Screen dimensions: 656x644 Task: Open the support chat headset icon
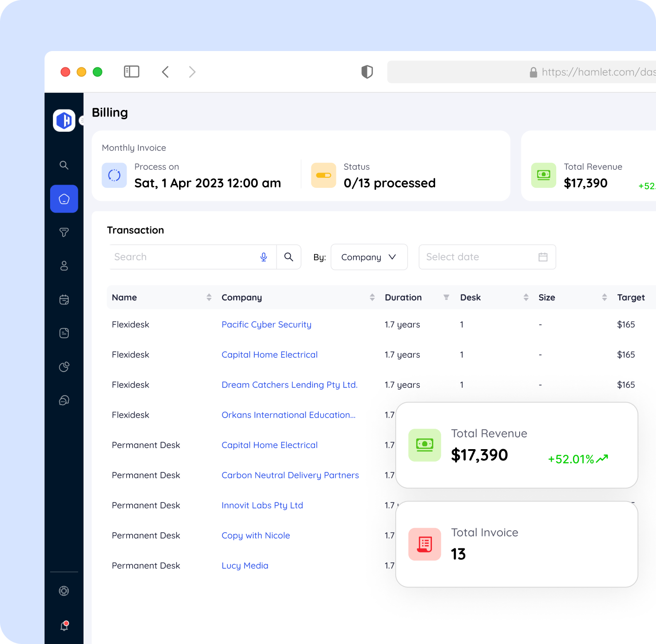(x=64, y=400)
